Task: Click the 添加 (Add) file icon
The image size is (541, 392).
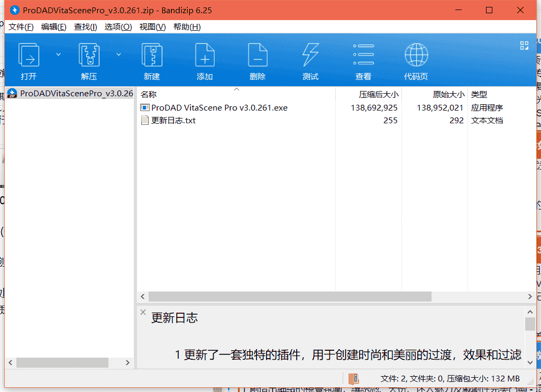Action: point(205,55)
